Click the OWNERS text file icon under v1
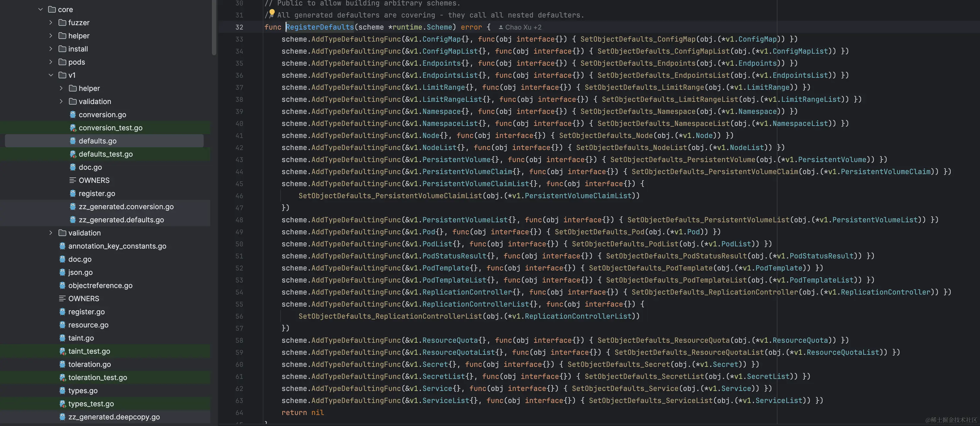The image size is (980, 426). (x=73, y=180)
